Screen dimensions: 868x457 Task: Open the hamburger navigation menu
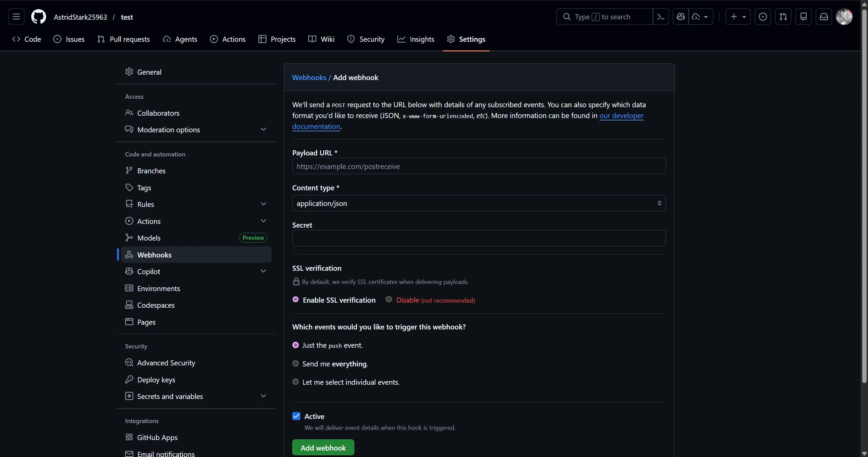(x=16, y=17)
